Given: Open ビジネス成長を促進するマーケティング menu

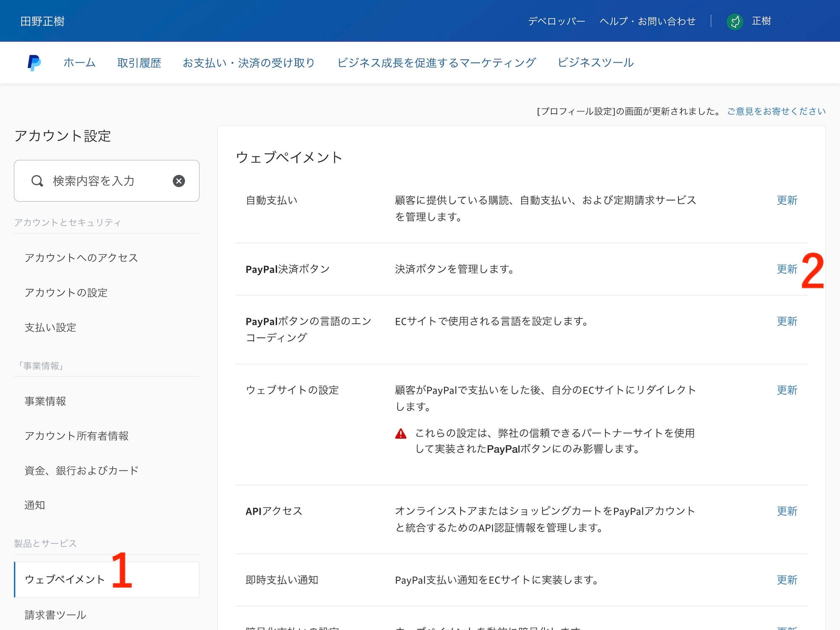Looking at the screenshot, I should click(x=436, y=63).
